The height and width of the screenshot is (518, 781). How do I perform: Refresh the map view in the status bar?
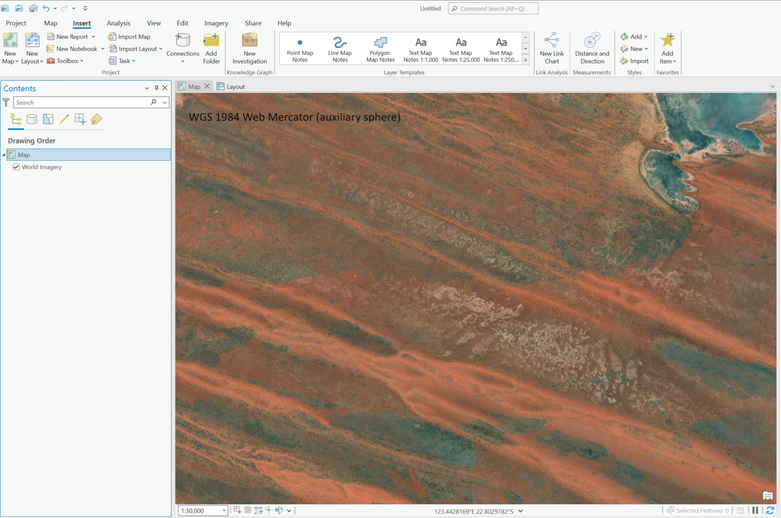tap(770, 511)
